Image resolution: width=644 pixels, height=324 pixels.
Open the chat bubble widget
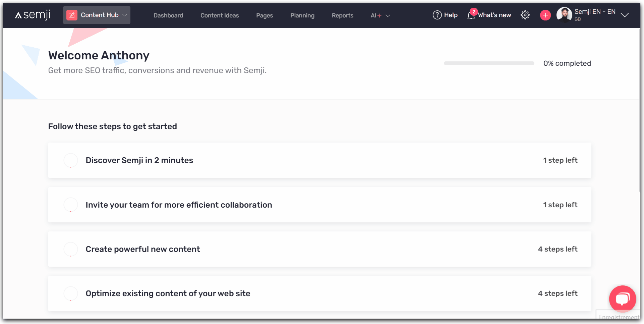(x=622, y=298)
